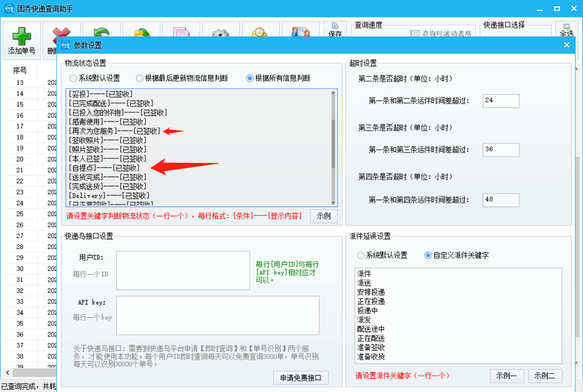Click row number 25 in main table

[20, 214]
